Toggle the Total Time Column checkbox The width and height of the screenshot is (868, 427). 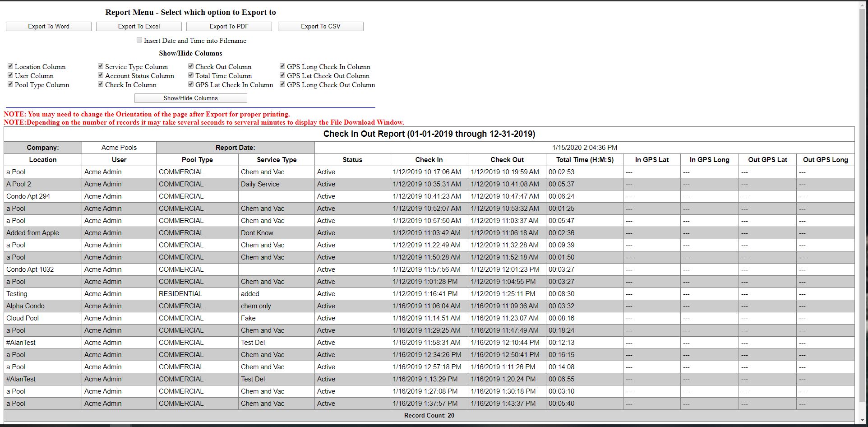191,75
